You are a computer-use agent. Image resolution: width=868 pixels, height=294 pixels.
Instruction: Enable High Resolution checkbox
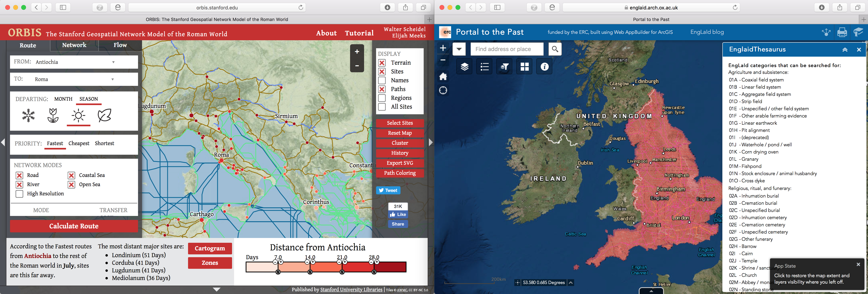(x=20, y=194)
